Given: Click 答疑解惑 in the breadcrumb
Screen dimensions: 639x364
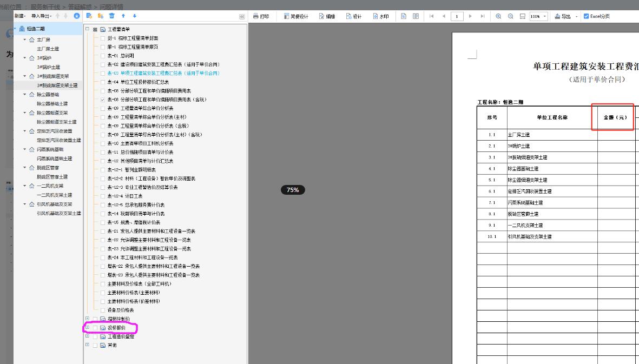Looking at the screenshot, I should click(80, 7).
